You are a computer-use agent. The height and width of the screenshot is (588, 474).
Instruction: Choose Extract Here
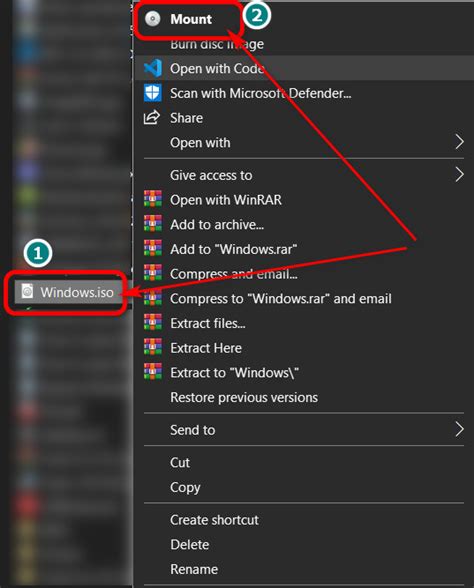coord(206,348)
